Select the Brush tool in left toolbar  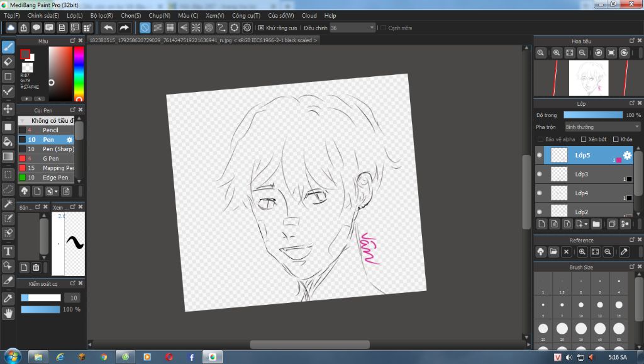[x=8, y=47]
